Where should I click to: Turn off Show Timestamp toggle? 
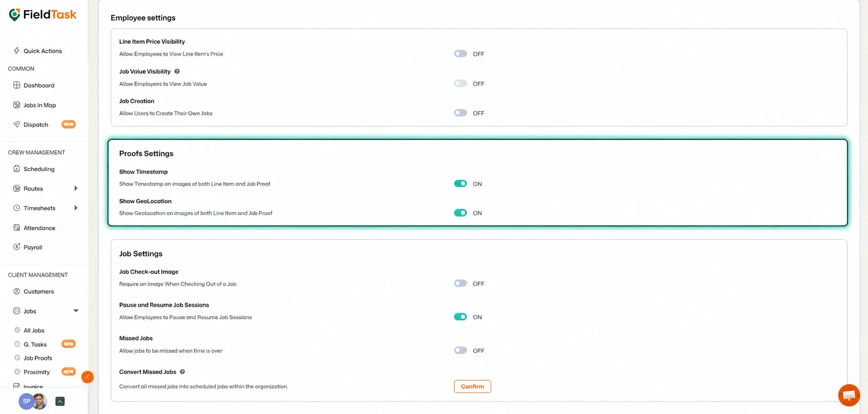pos(460,184)
